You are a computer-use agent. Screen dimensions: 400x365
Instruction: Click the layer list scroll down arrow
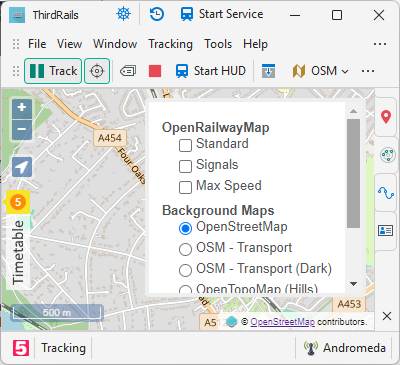[x=353, y=284]
